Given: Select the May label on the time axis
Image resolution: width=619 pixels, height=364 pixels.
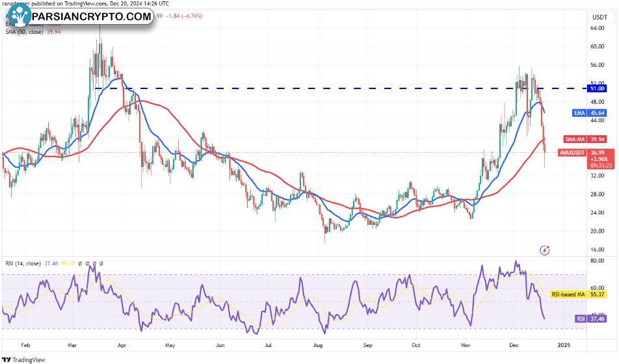Looking at the screenshot, I should coord(170,345).
